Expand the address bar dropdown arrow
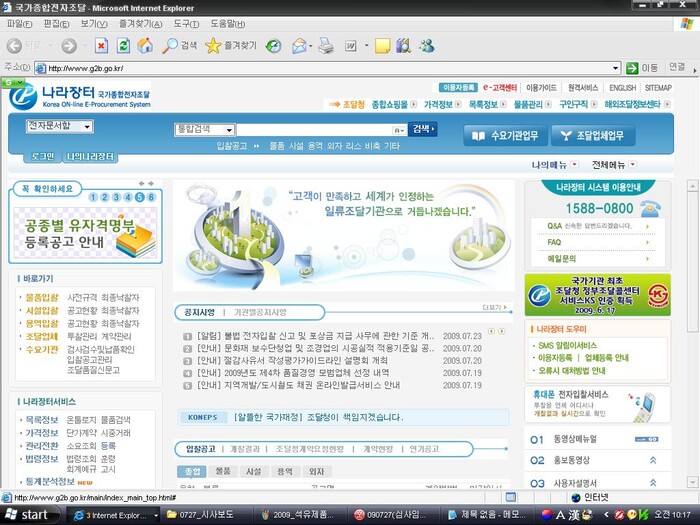 (616, 68)
